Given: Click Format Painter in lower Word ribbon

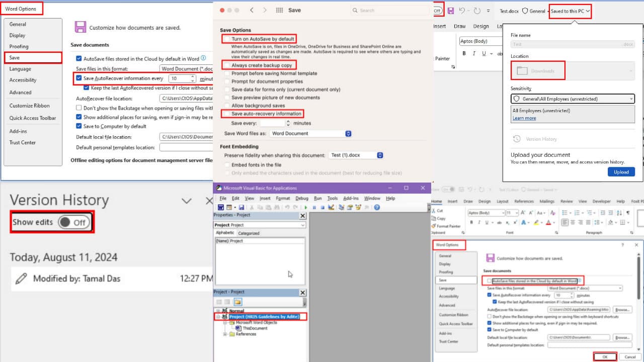Looking at the screenshot, I should pyautogui.click(x=446, y=226).
